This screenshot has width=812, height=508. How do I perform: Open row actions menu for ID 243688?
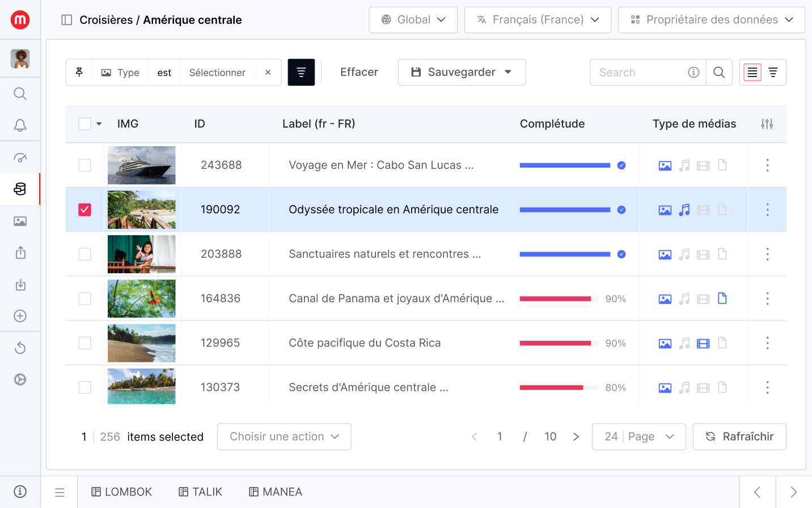pyautogui.click(x=767, y=165)
